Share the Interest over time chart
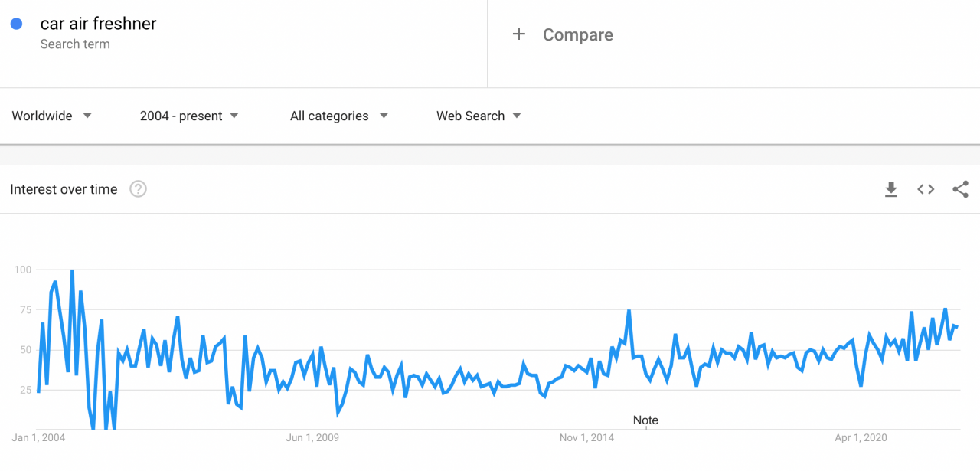This screenshot has height=471, width=980. coord(961,189)
